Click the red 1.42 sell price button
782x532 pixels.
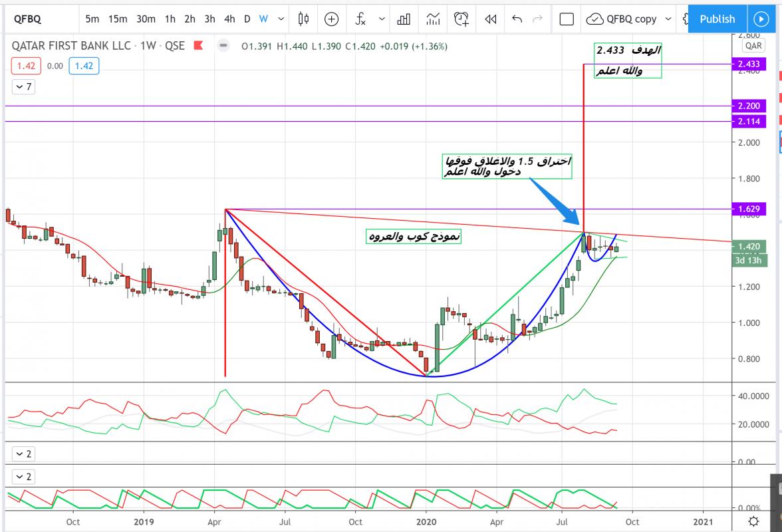click(26, 66)
